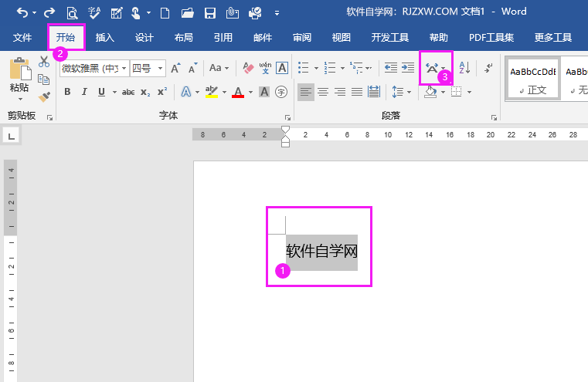Open the multilevel list dropdown arrow
This screenshot has height=382, width=588.
(x=369, y=68)
